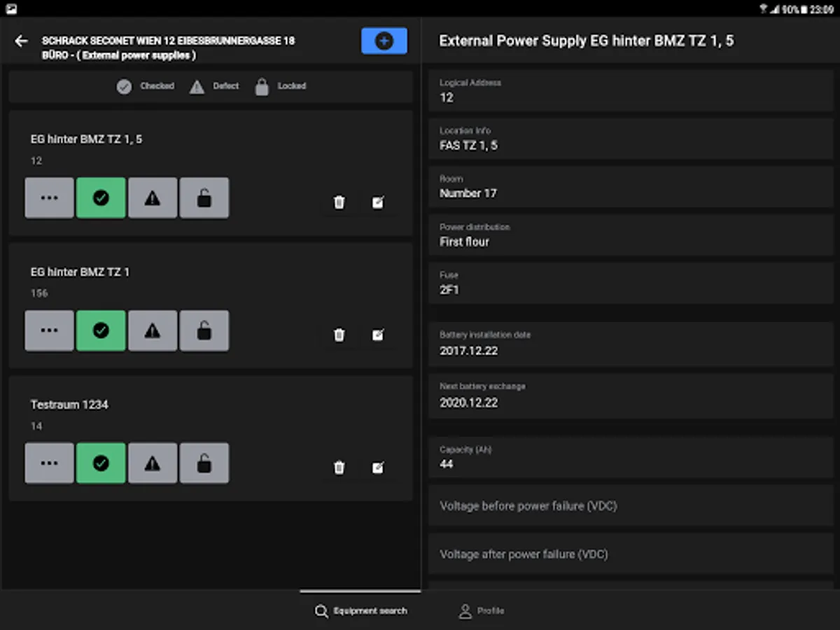Screen dimensions: 840x630
Task: Select the Battery installation date field
Action: click(x=631, y=344)
